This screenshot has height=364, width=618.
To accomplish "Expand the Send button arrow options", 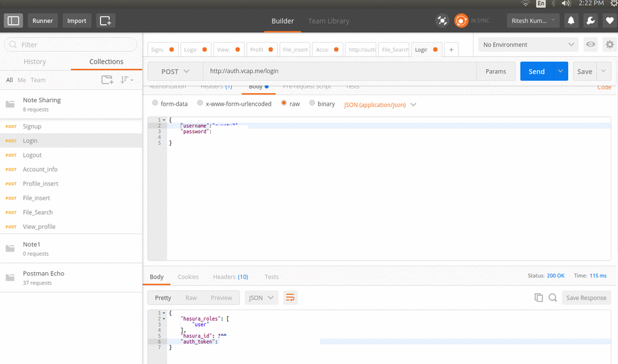I will click(x=560, y=71).
